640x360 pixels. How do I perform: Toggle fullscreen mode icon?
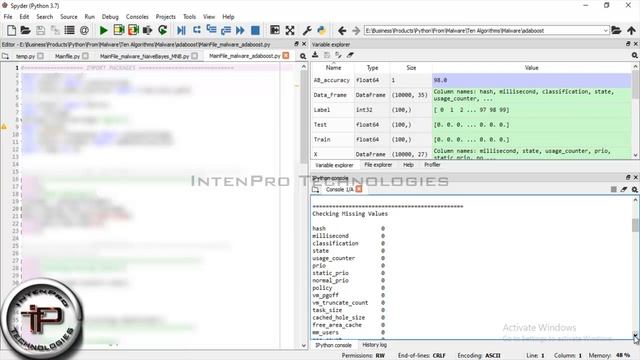click(290, 30)
